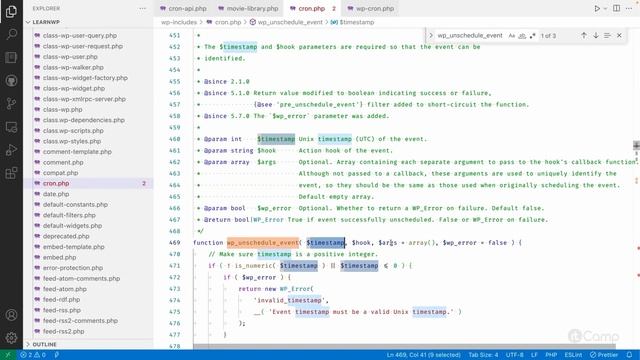Click line number 469 in gutter
Image resolution: width=640 pixels, height=360 pixels.
click(x=174, y=243)
